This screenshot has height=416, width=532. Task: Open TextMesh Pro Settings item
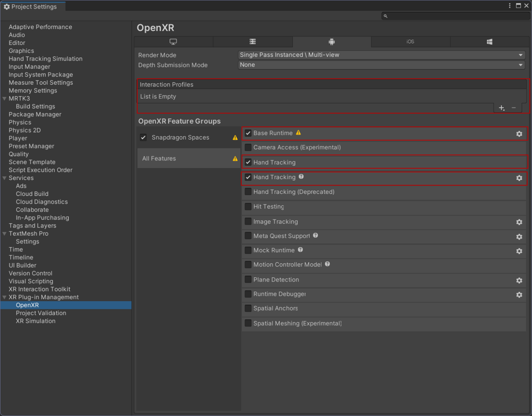(27, 242)
